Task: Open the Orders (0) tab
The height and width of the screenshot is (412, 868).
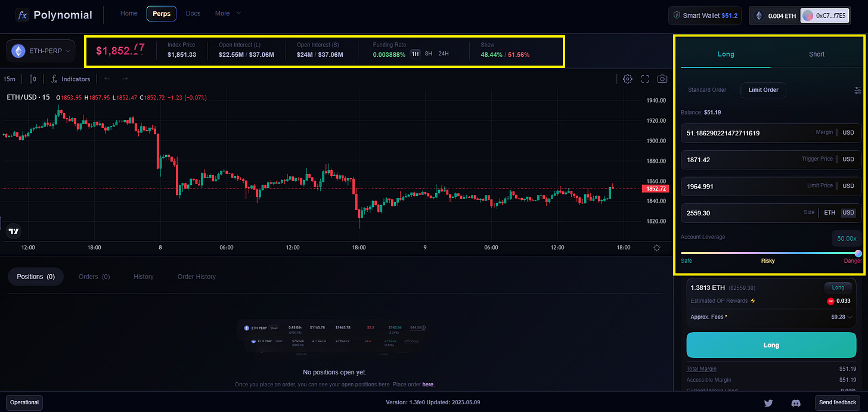Action: 94,277
